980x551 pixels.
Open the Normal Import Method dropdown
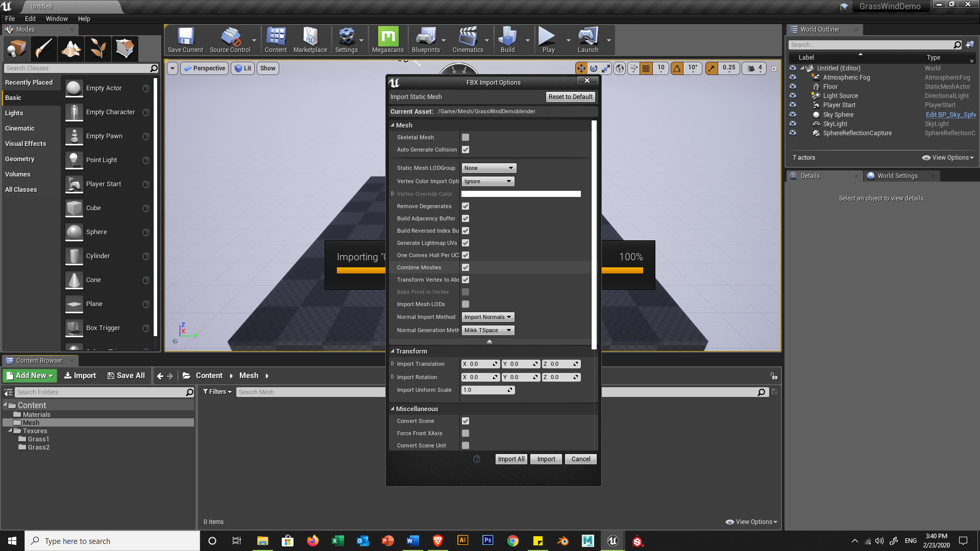click(x=487, y=317)
